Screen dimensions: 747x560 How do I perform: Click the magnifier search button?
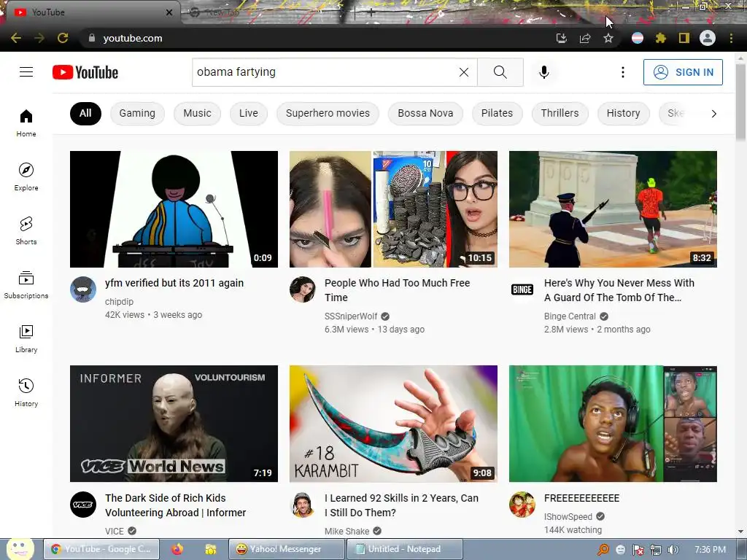coord(500,72)
